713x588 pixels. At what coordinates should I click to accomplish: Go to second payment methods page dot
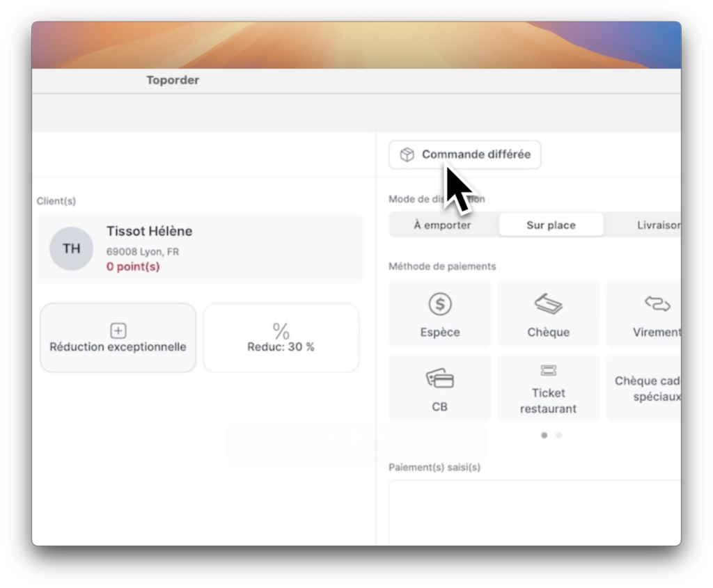[x=559, y=436]
